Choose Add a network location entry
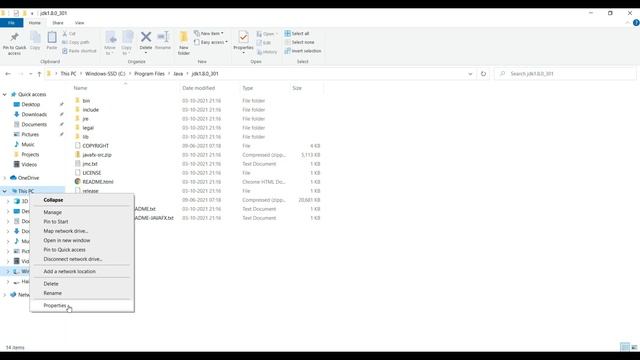The height and width of the screenshot is (360, 640). pyautogui.click(x=69, y=271)
